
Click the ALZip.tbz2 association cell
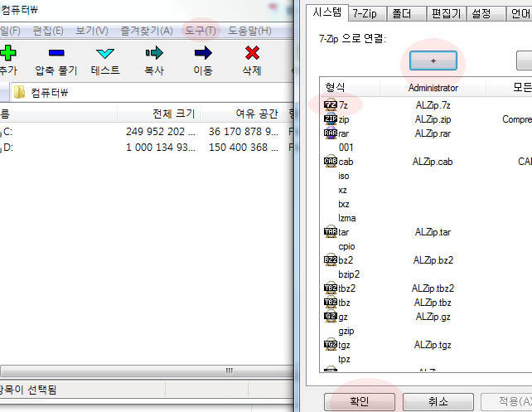pyautogui.click(x=433, y=288)
